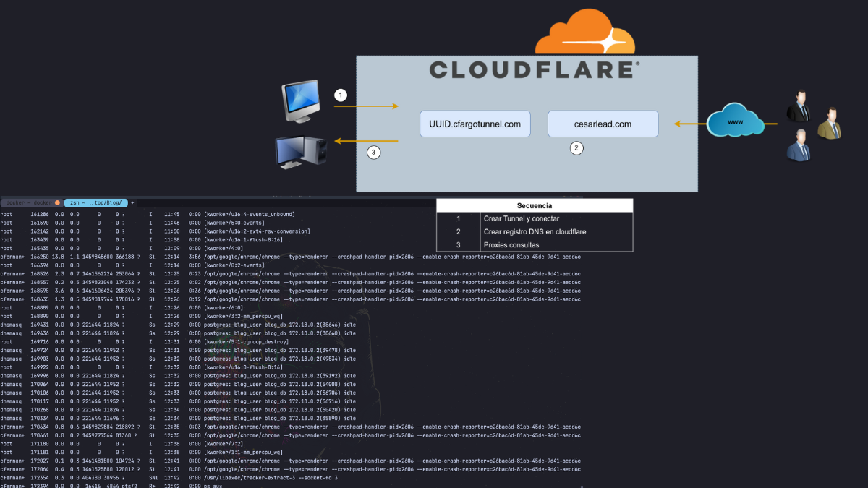The width and height of the screenshot is (868, 488).
Task: Click '[kworker/5:0-events]' in terminal output
Action: point(233,223)
